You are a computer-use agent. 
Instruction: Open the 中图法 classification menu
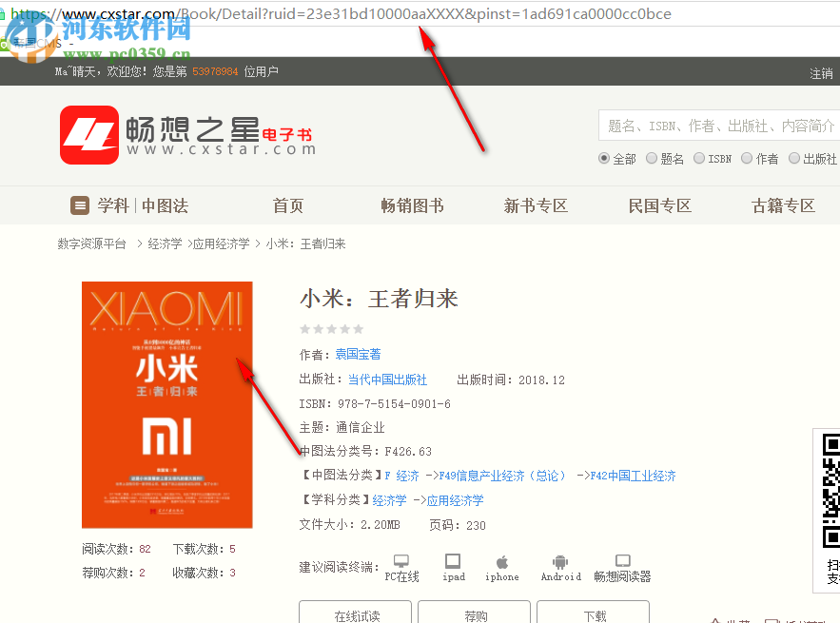tap(165, 205)
